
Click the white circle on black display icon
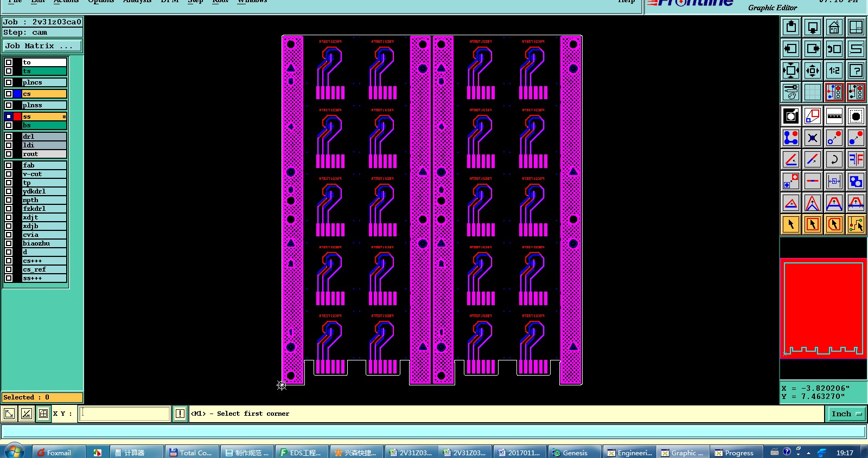[x=791, y=116]
